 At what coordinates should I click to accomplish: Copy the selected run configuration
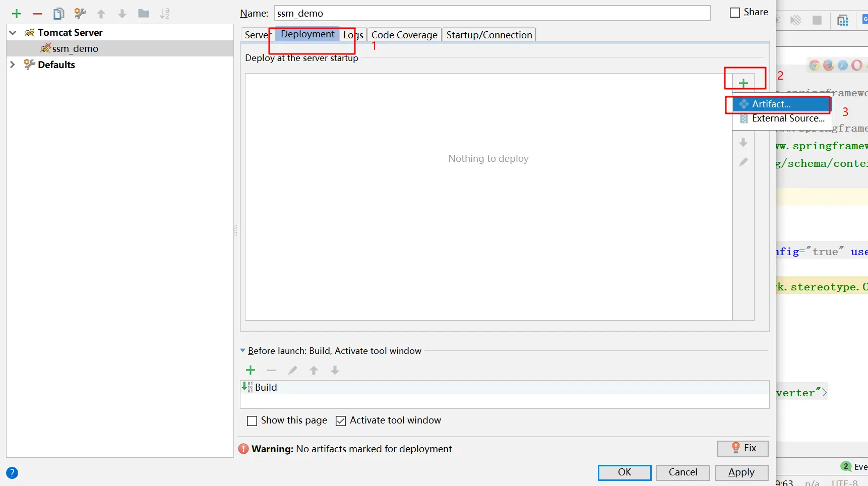click(59, 14)
